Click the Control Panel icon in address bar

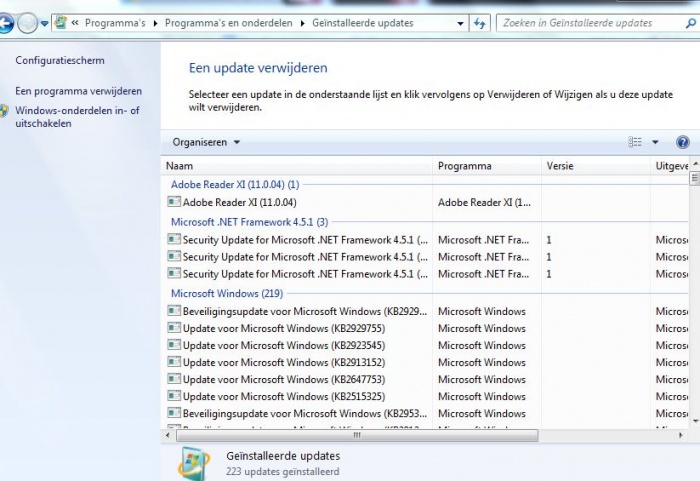(61, 23)
